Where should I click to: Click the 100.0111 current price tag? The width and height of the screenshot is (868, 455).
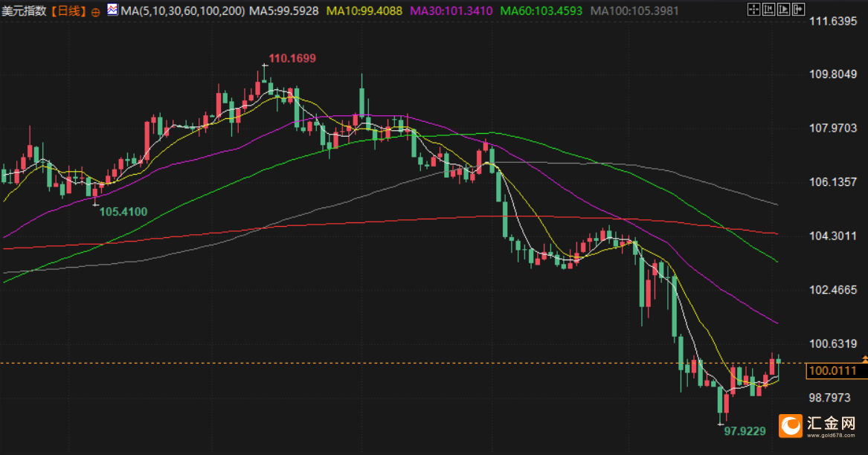coord(833,371)
